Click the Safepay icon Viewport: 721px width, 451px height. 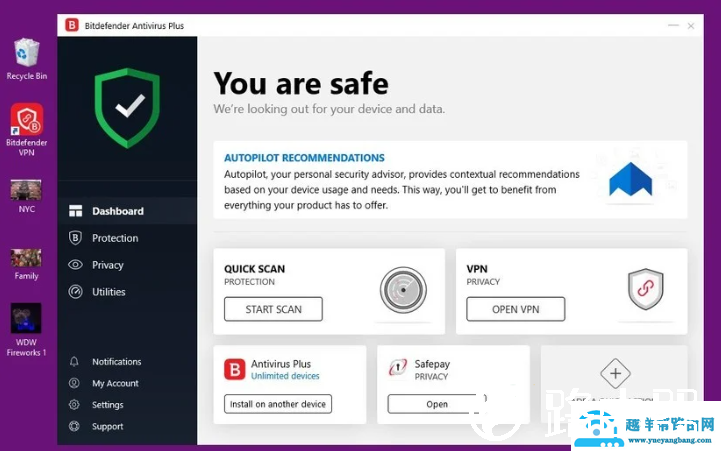tap(398, 368)
